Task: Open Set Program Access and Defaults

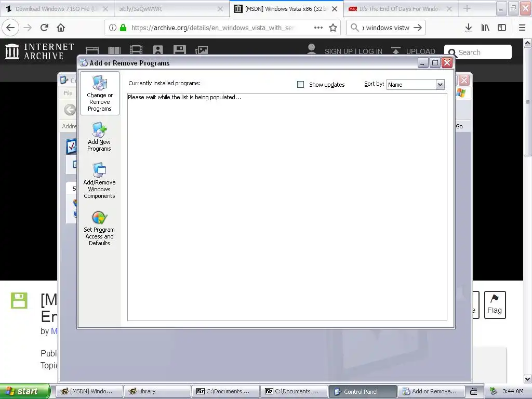Action: pos(99,228)
